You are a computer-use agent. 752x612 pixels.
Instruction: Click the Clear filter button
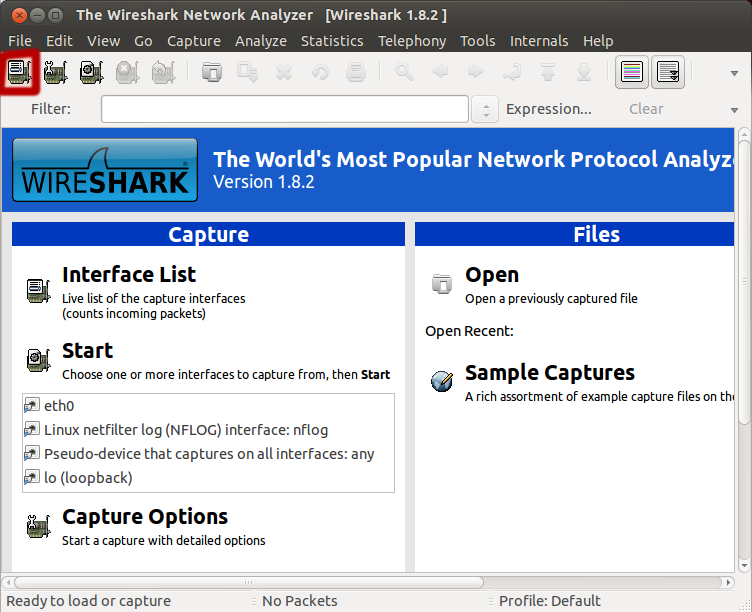point(646,109)
